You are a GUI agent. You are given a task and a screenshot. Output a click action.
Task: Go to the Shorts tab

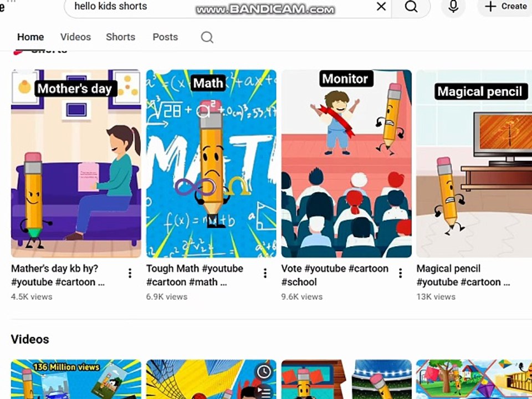pos(120,37)
